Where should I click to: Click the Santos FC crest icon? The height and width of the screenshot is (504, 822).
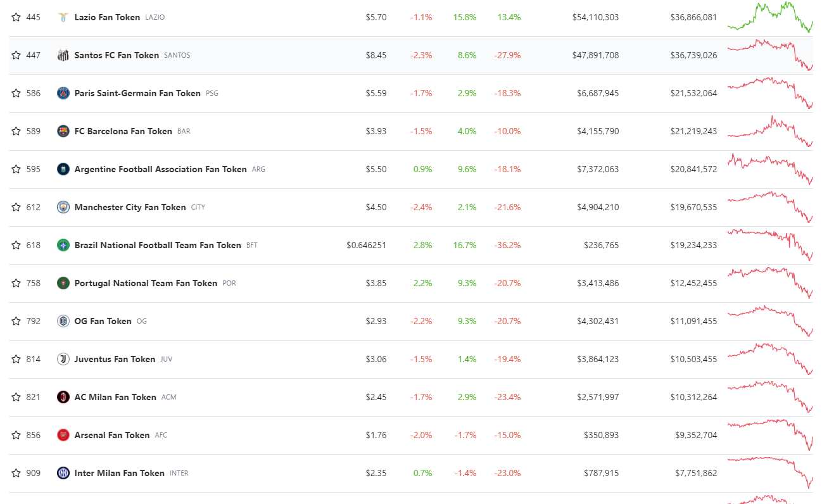pyautogui.click(x=63, y=55)
